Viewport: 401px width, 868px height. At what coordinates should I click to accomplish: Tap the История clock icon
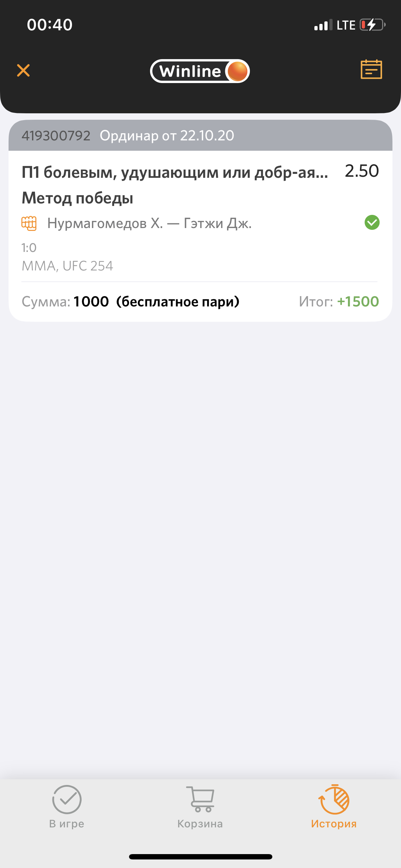coord(334,799)
